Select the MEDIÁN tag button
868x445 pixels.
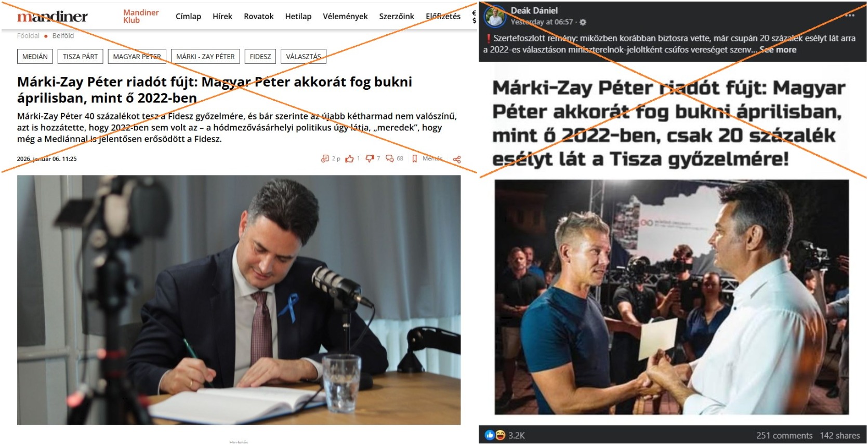(x=35, y=57)
